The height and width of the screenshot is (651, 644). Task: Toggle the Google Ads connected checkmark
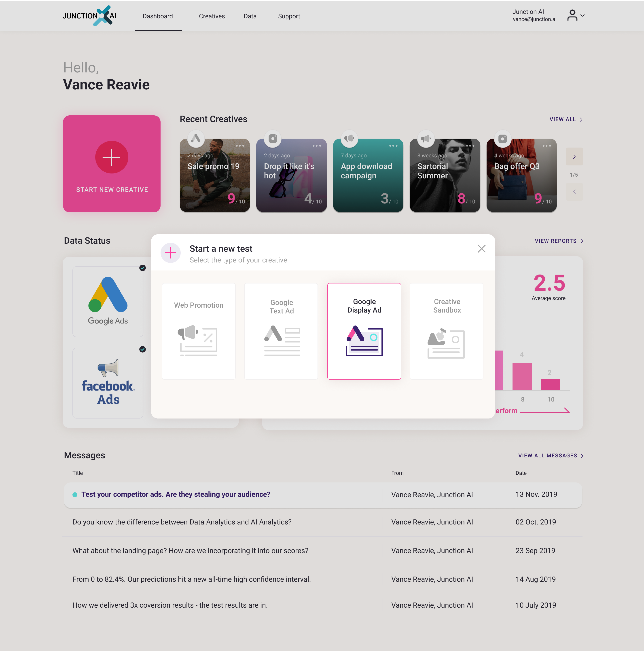(x=142, y=268)
